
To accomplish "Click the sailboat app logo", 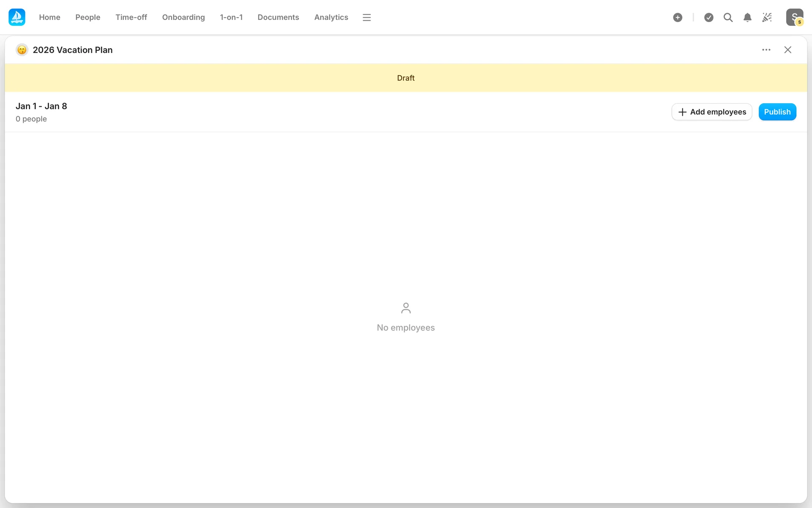I will tap(17, 17).
